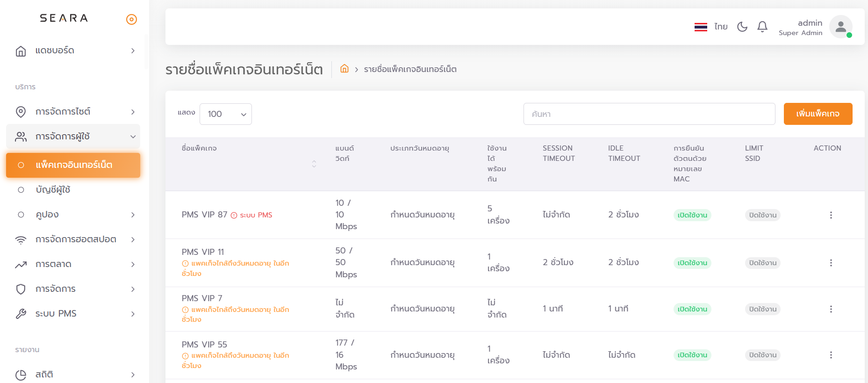Viewport: 868px width, 383px height.
Task: Toggle MAC authentication badge for PMS VIP 7
Action: pyautogui.click(x=692, y=309)
